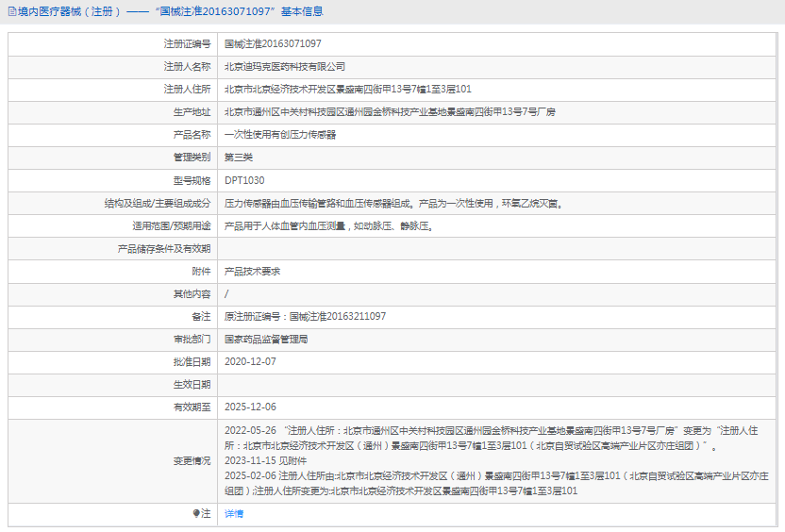Click the 详情 link in the notes row

click(x=234, y=513)
